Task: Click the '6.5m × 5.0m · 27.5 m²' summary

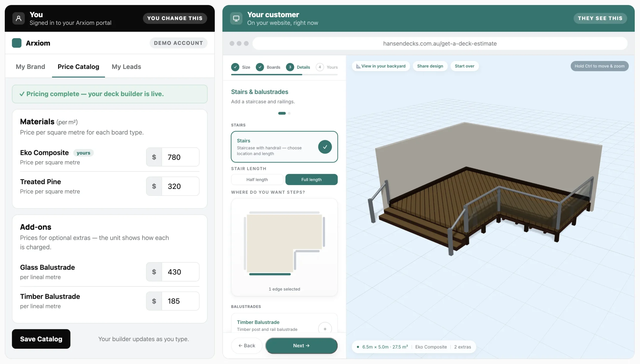Action: tap(385, 347)
